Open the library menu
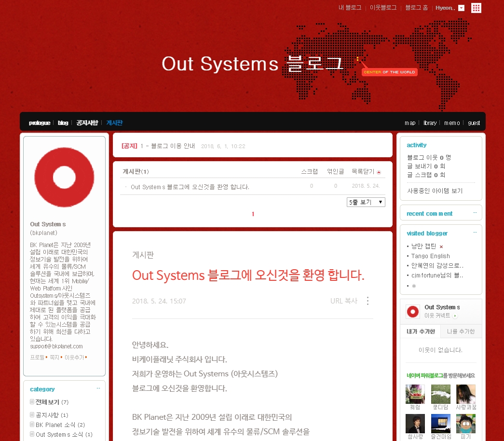This screenshot has height=441, width=504. click(x=430, y=123)
